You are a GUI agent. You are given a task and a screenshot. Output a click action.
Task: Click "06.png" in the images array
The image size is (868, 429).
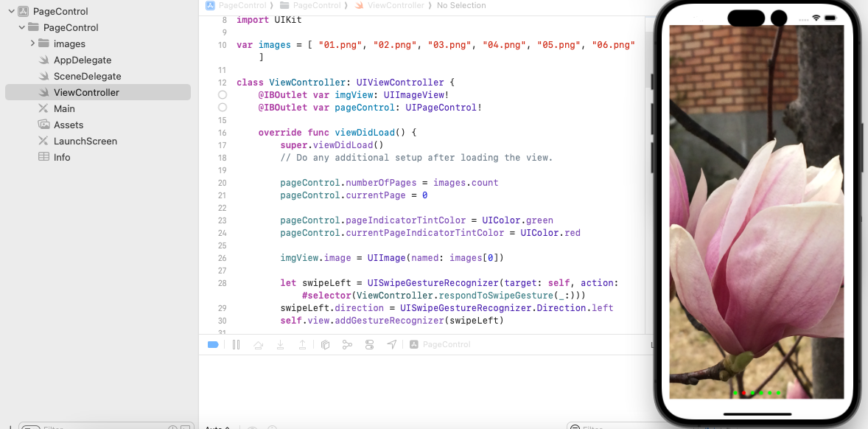613,45
